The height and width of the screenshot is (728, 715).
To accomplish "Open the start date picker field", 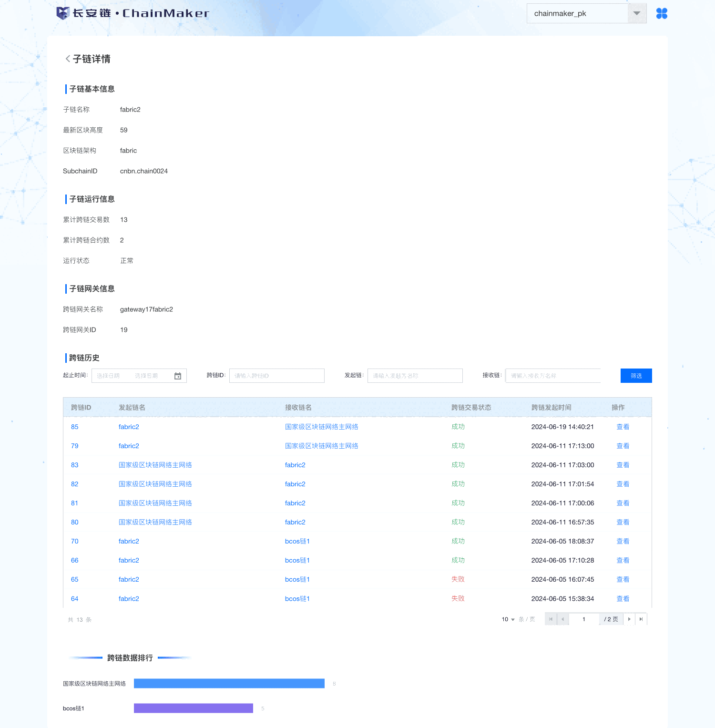I will click(109, 376).
